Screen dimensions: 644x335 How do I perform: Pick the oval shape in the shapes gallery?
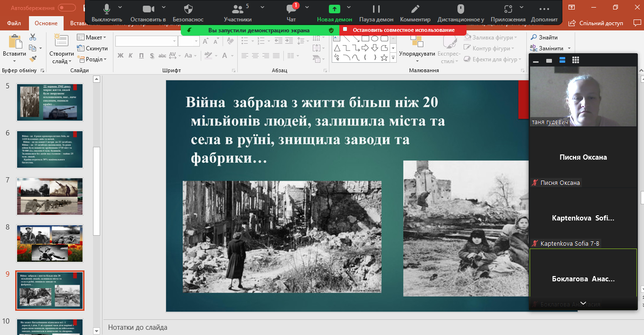[x=374, y=38]
